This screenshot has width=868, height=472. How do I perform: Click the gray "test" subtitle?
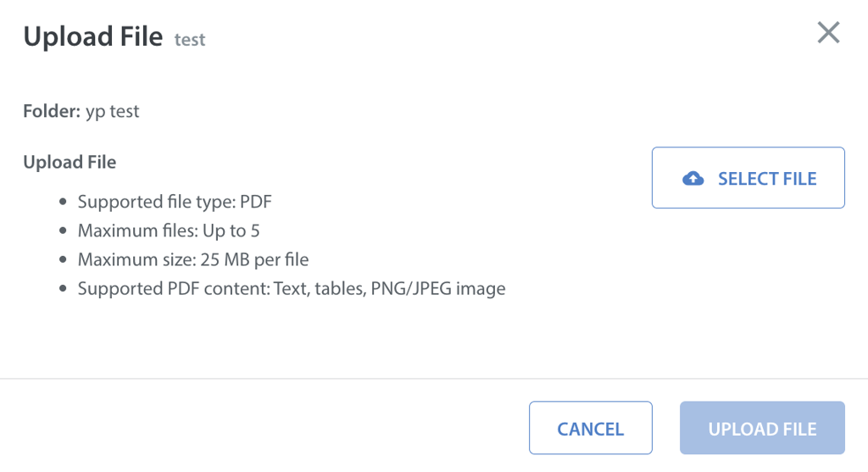point(190,40)
